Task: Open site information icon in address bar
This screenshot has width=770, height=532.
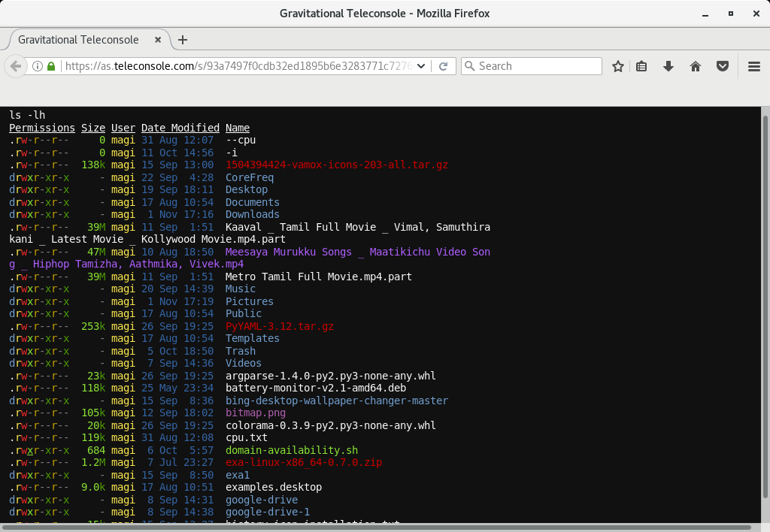Action: (38, 66)
